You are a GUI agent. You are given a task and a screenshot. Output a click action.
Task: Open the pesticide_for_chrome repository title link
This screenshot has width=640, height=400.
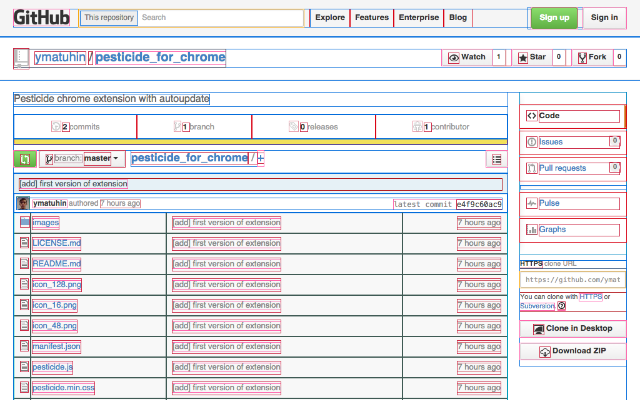[160, 57]
